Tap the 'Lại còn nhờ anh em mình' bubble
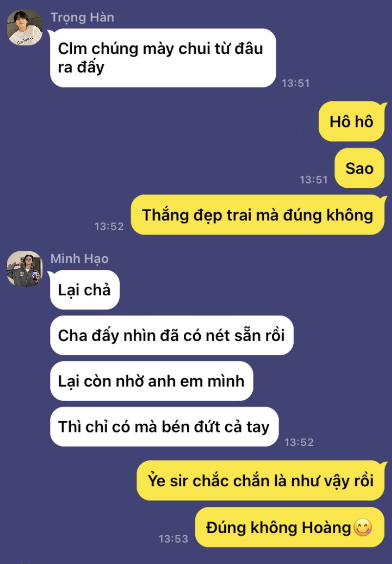 click(x=152, y=381)
